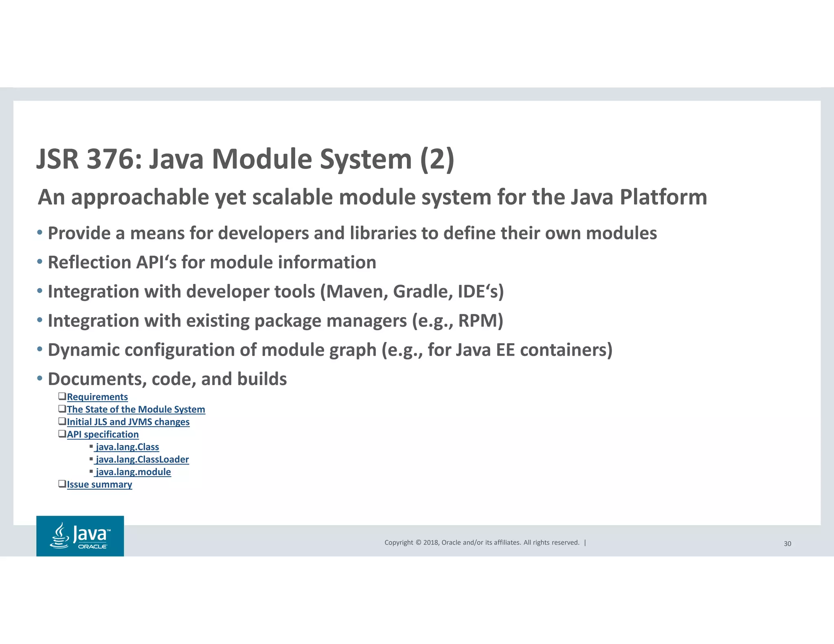Click the slide number 30

(787, 544)
